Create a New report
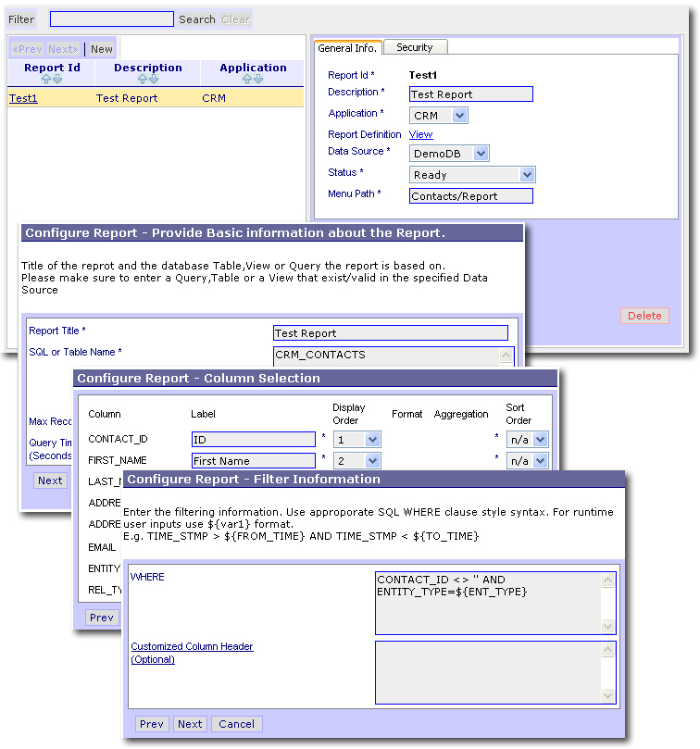700x749 pixels. pos(102,49)
